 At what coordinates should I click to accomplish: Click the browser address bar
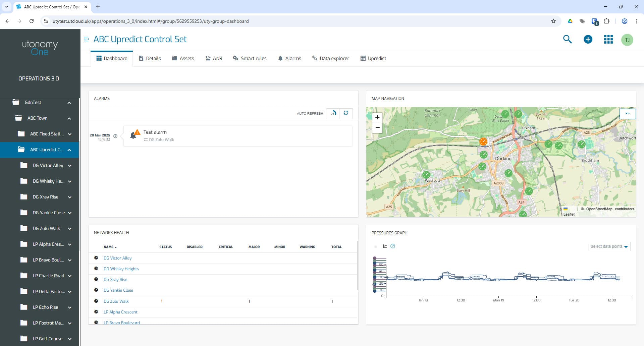tap(150, 21)
